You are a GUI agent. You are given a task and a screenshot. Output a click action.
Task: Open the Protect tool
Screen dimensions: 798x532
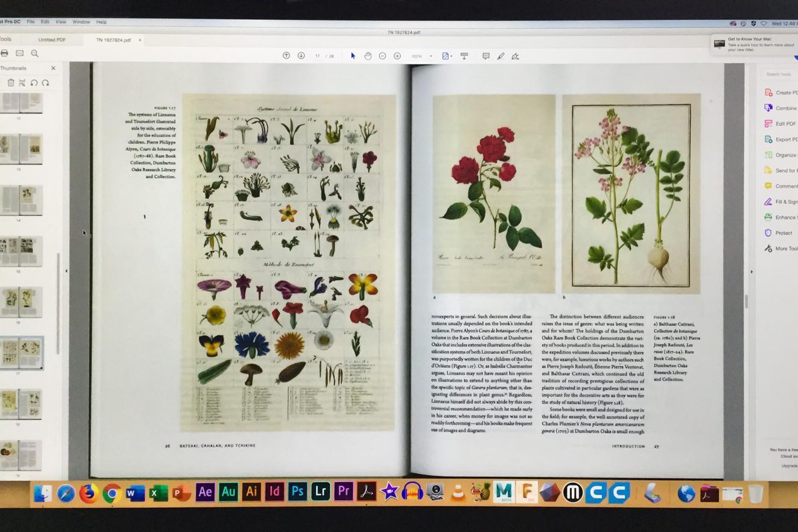[779, 233]
